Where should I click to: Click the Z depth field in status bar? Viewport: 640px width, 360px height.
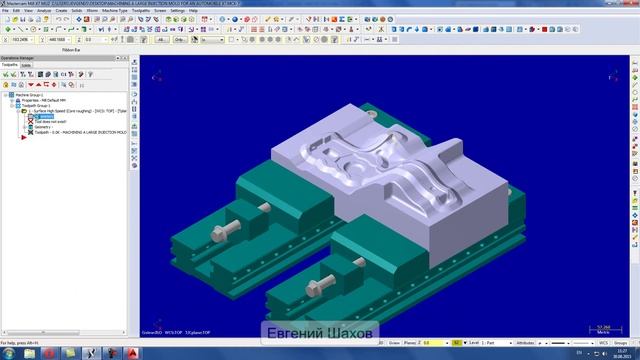[433, 343]
